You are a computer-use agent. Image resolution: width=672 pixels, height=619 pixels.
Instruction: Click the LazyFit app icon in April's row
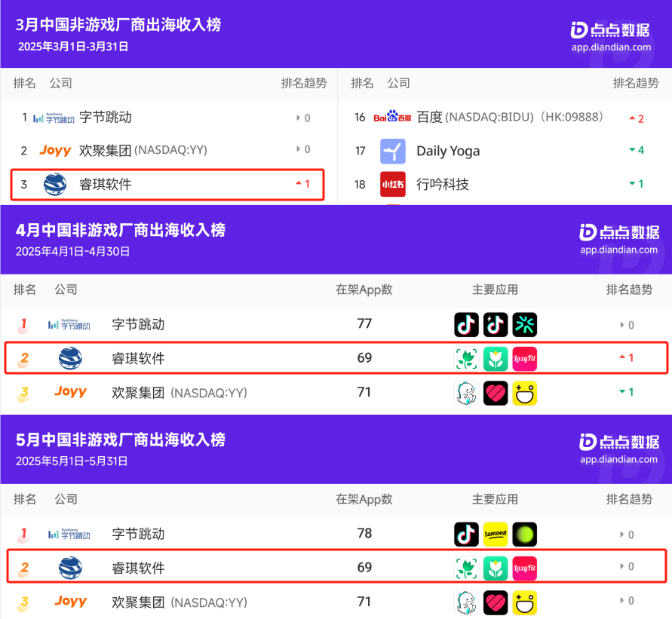pyautogui.click(x=524, y=358)
